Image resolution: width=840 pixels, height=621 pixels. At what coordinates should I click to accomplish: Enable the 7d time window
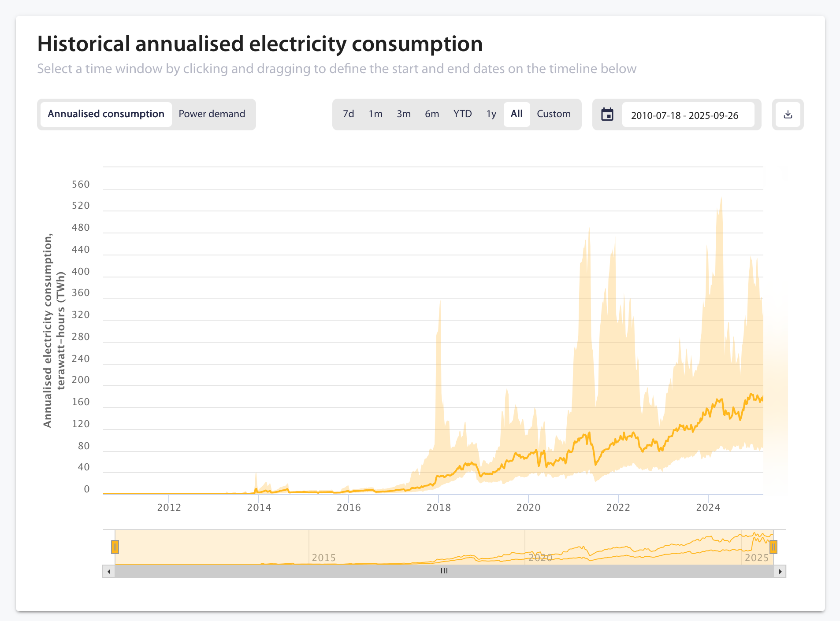[349, 114]
